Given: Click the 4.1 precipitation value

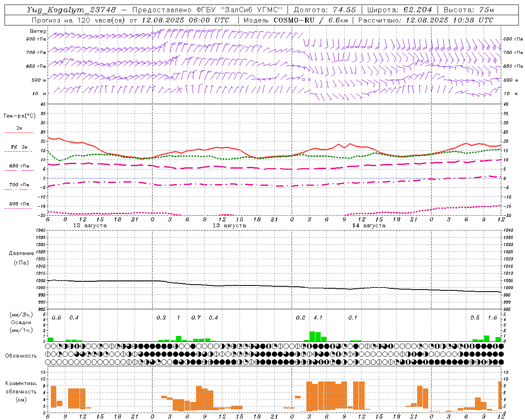Looking at the screenshot, I should pyautogui.click(x=318, y=317).
